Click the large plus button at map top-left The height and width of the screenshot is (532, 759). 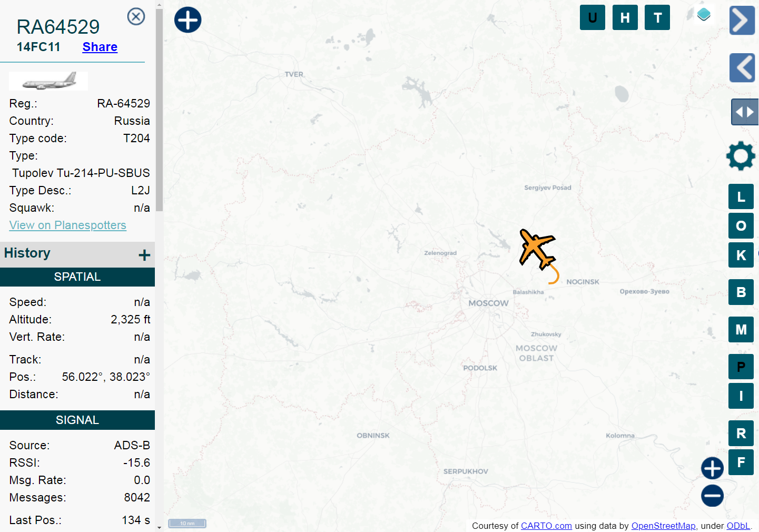tap(188, 20)
